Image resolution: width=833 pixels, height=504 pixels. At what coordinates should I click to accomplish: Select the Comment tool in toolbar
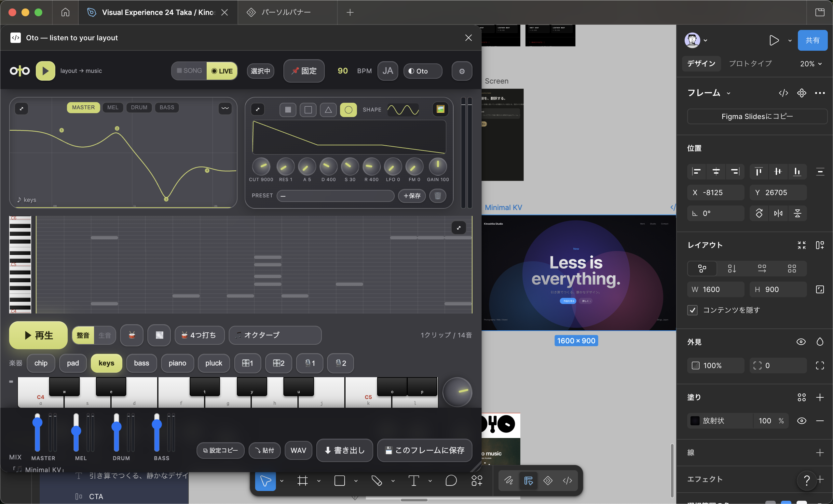pos(451,480)
